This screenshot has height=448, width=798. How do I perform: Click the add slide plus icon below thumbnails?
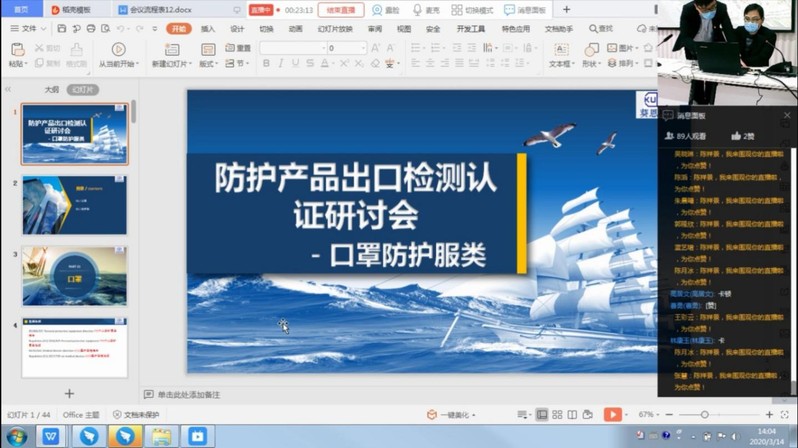point(69,394)
